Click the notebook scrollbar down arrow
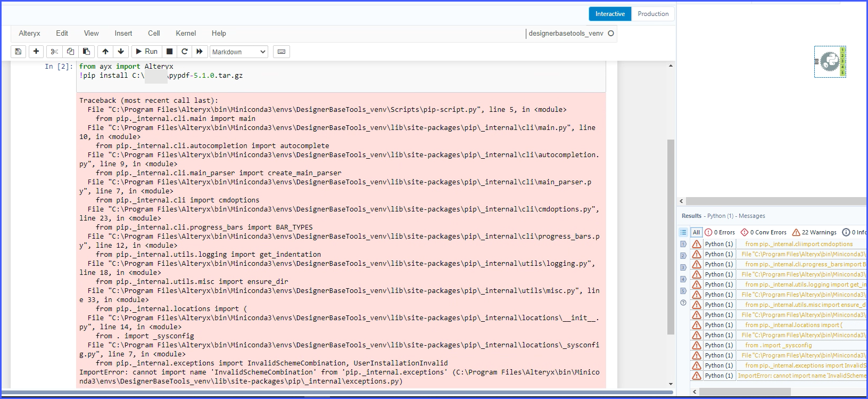The width and height of the screenshot is (868, 399). pos(671,384)
